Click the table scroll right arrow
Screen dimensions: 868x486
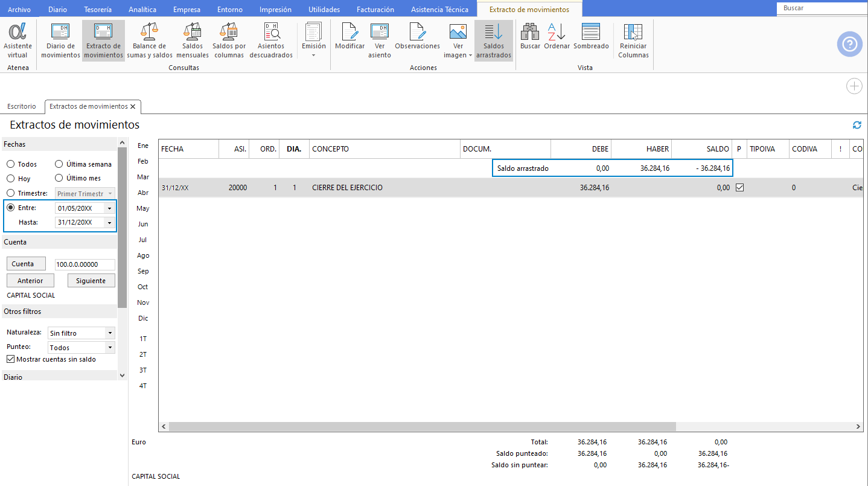point(858,426)
